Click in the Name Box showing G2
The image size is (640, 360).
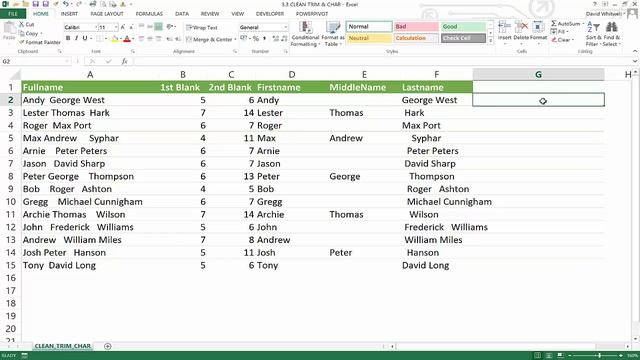click(x=35, y=61)
